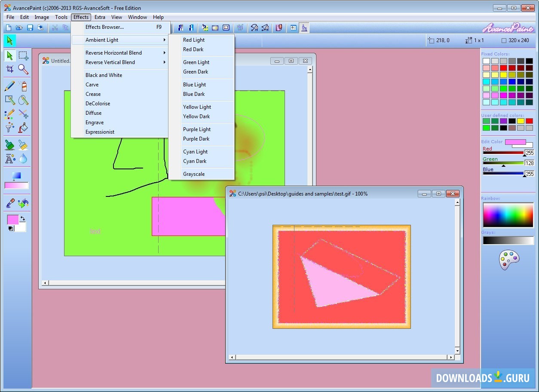Activate the Text tool
The image size is (539, 392).
coord(9,159)
